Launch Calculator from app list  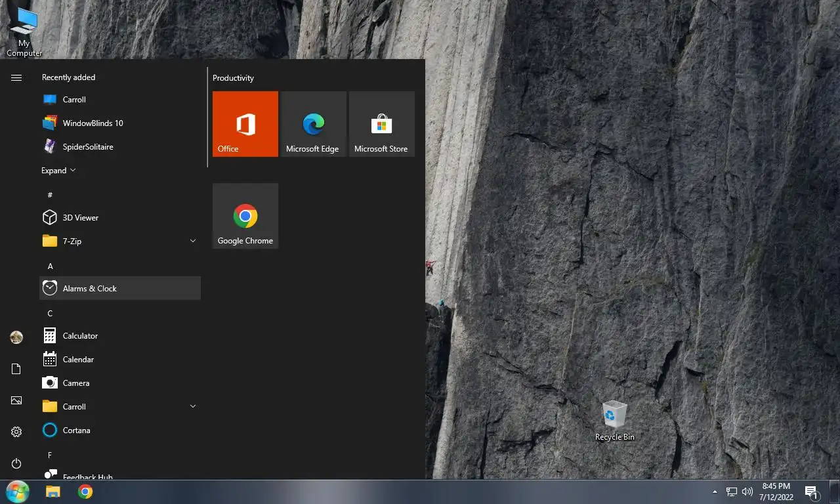coord(120,336)
